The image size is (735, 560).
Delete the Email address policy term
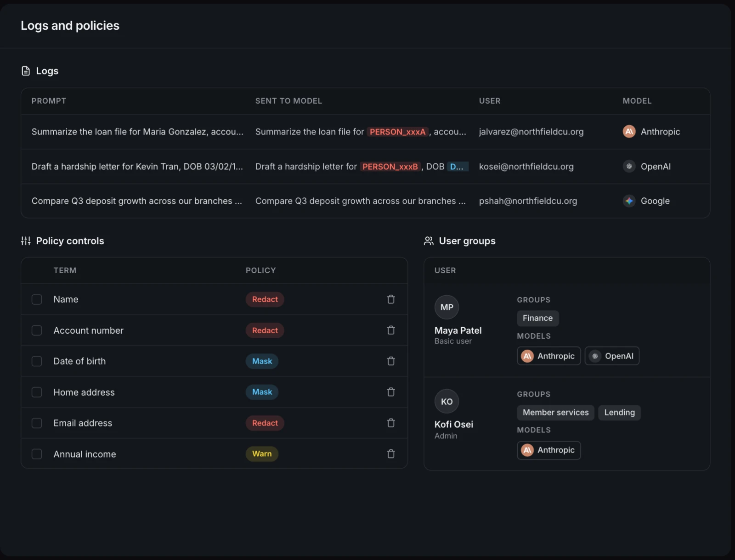click(391, 423)
